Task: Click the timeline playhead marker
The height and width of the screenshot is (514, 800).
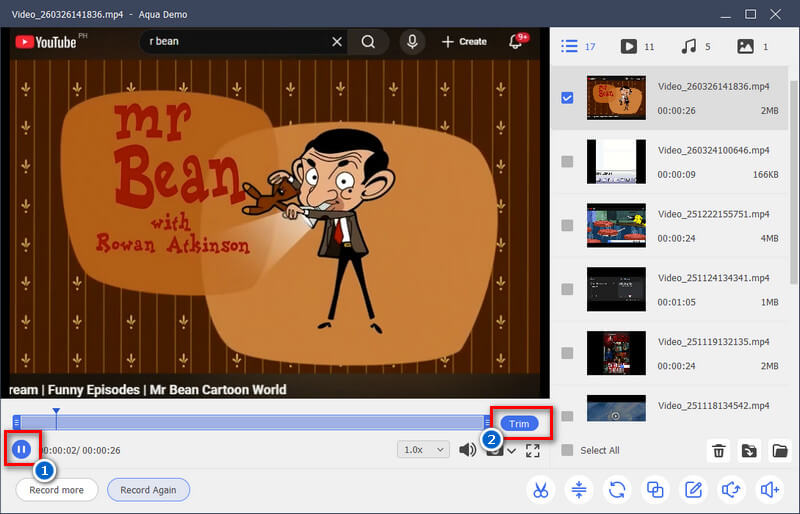Action: click(56, 411)
